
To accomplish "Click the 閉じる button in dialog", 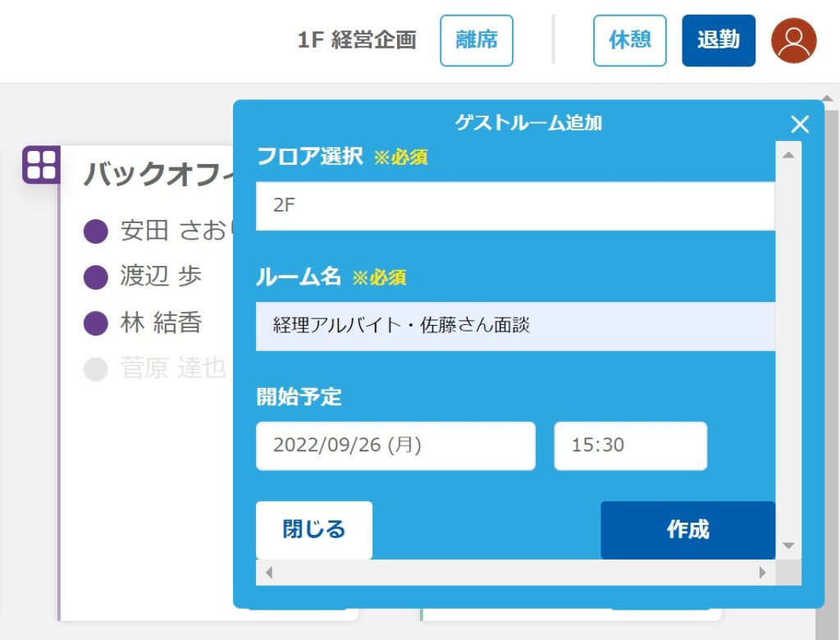I will tap(314, 530).
